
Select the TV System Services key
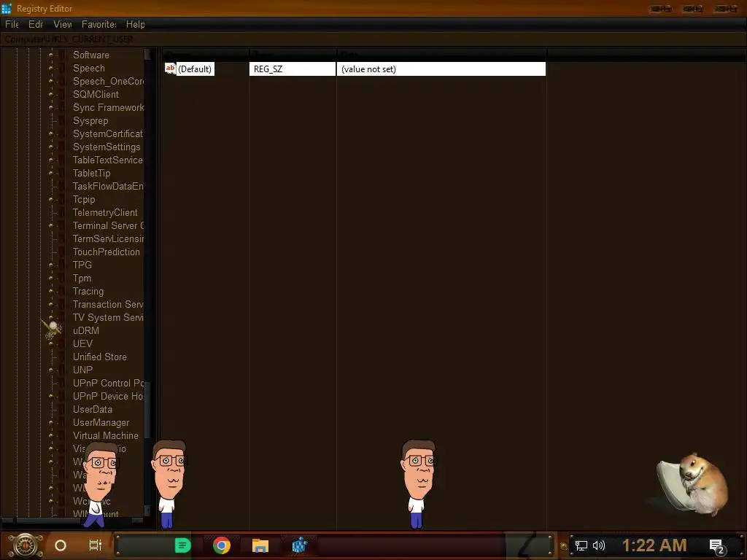point(108,318)
